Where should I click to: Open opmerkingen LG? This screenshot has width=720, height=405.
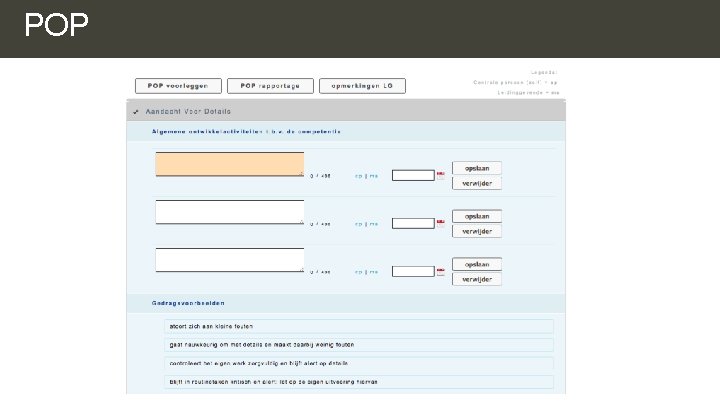point(362,86)
